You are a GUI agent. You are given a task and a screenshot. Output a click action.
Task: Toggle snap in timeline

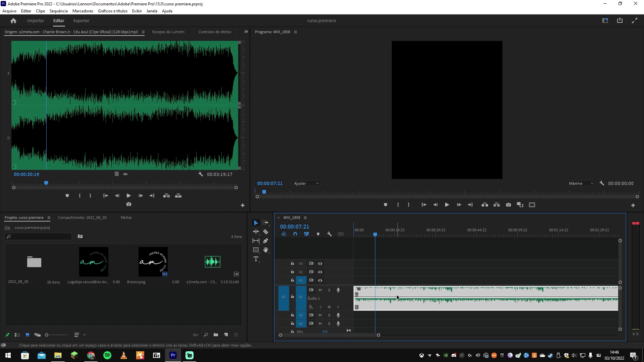pyautogui.click(x=295, y=234)
